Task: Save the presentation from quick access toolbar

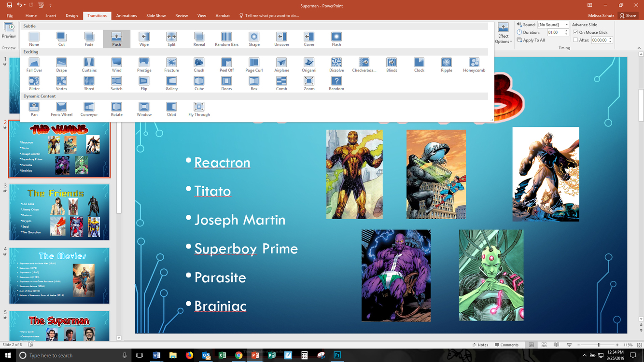Action: (10, 5)
